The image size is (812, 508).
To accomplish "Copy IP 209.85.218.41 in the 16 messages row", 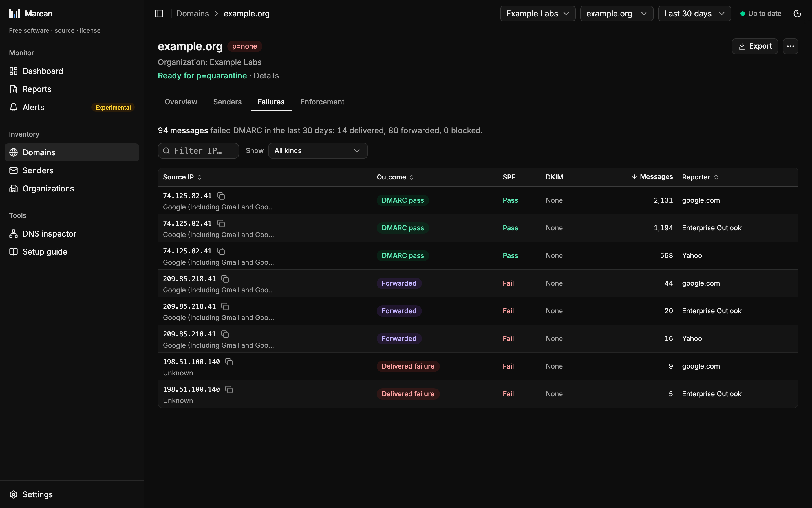I will pyautogui.click(x=225, y=334).
